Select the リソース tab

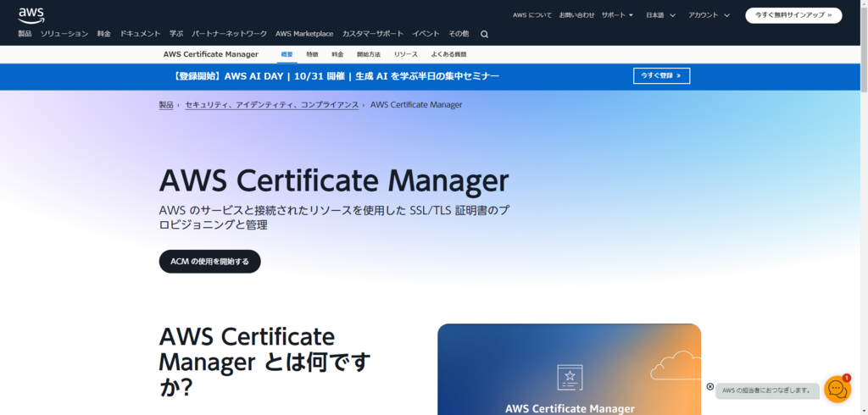[x=406, y=54]
